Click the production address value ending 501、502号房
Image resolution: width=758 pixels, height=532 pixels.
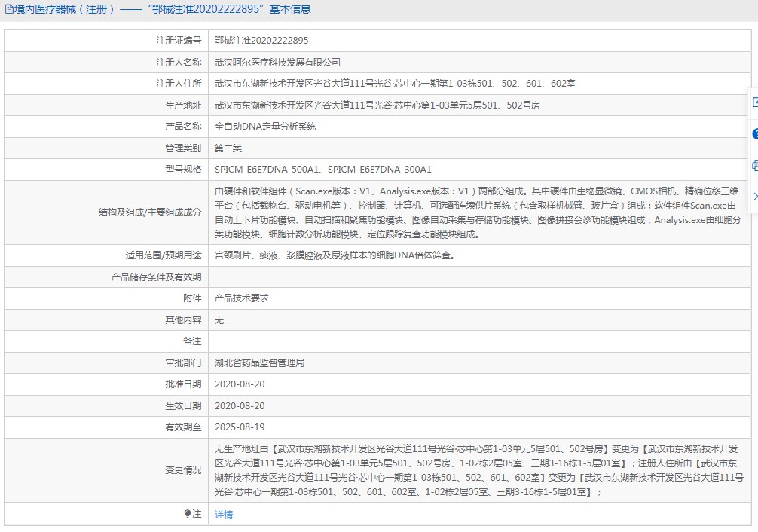[x=377, y=105]
